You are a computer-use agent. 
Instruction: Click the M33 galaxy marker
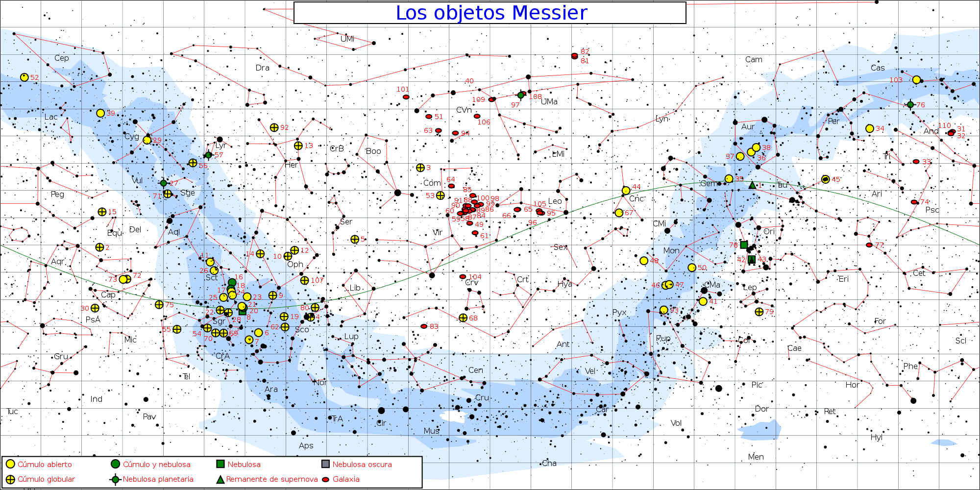[x=916, y=162]
